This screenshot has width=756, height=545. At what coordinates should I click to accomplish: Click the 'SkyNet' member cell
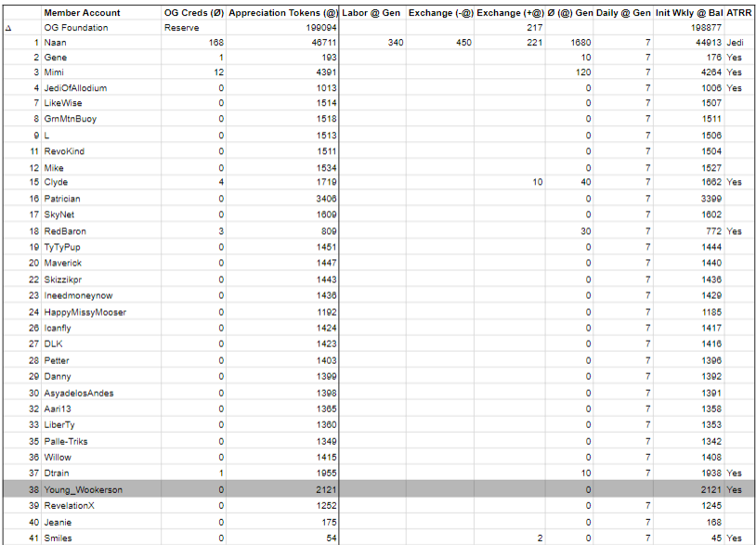[59, 214]
